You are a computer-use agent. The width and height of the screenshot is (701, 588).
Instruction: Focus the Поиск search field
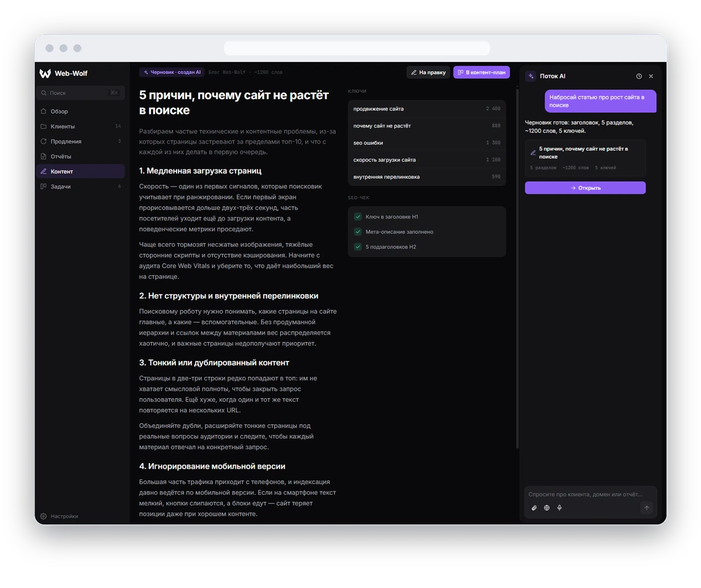(80, 93)
